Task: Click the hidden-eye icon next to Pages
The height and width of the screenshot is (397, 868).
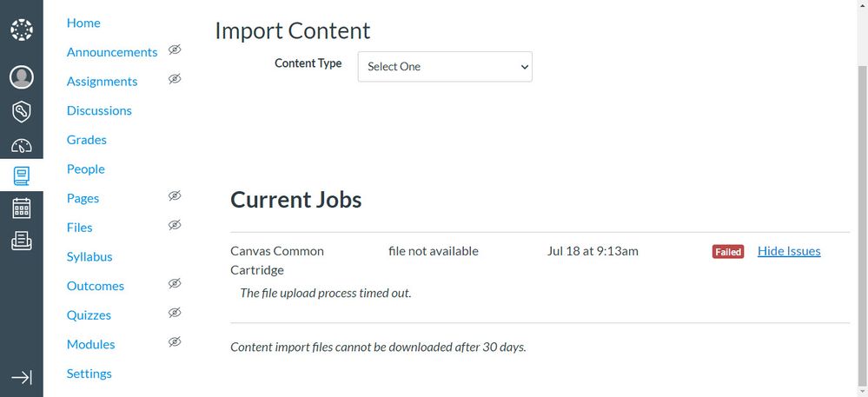Action: (x=174, y=196)
